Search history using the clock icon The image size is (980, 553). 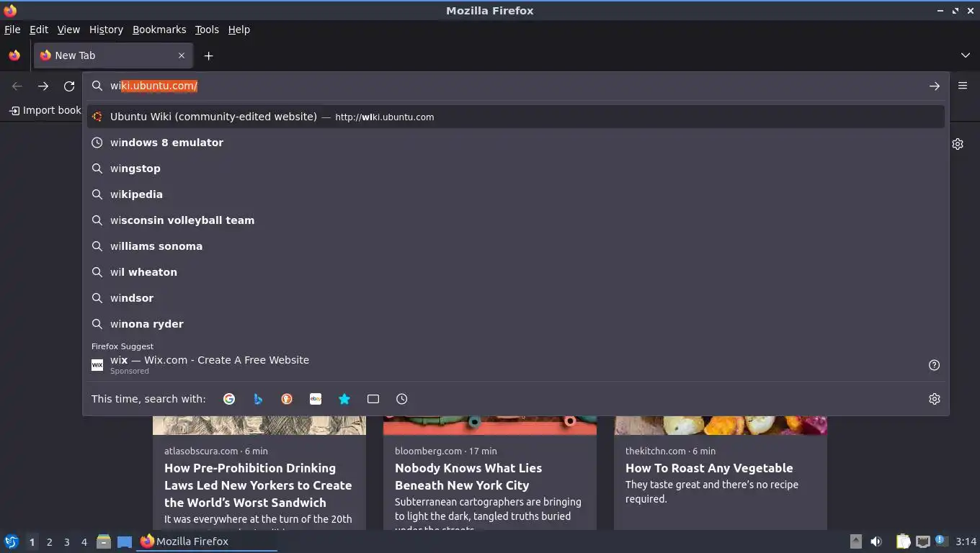(x=402, y=399)
